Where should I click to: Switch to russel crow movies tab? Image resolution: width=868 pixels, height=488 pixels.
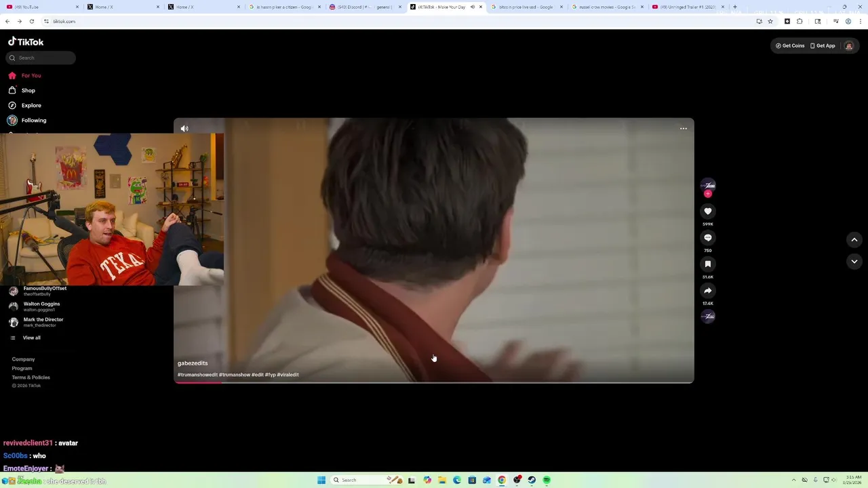click(x=607, y=7)
